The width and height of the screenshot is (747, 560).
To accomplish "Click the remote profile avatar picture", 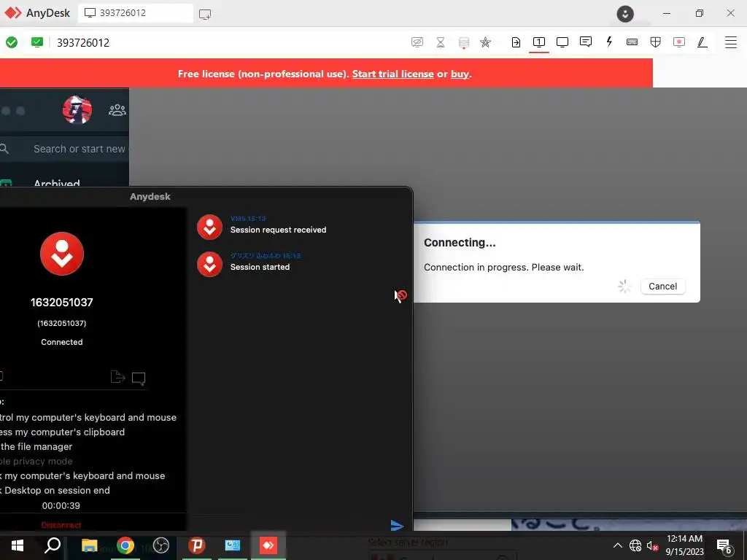I will pyautogui.click(x=77, y=110).
